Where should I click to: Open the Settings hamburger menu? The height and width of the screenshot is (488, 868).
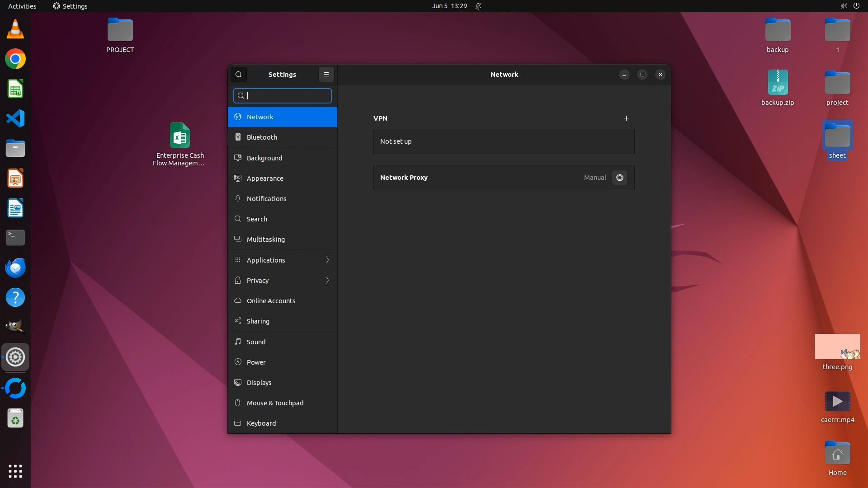tap(326, 75)
